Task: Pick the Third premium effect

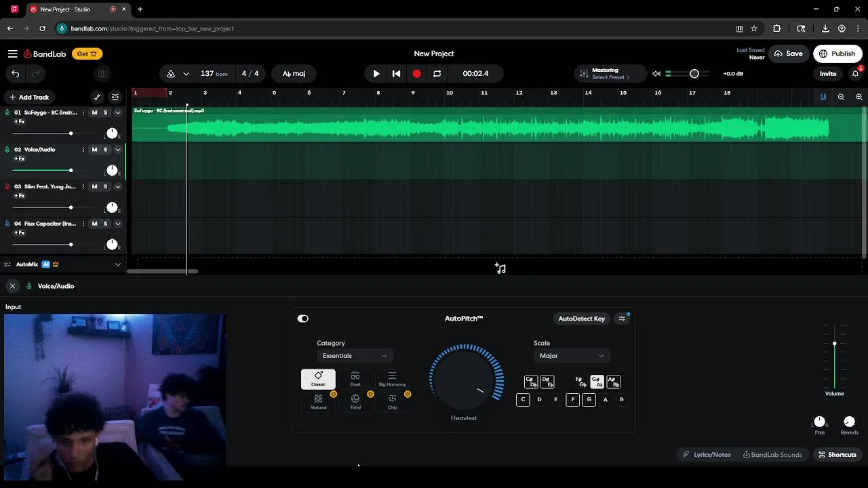Action: pos(355,401)
